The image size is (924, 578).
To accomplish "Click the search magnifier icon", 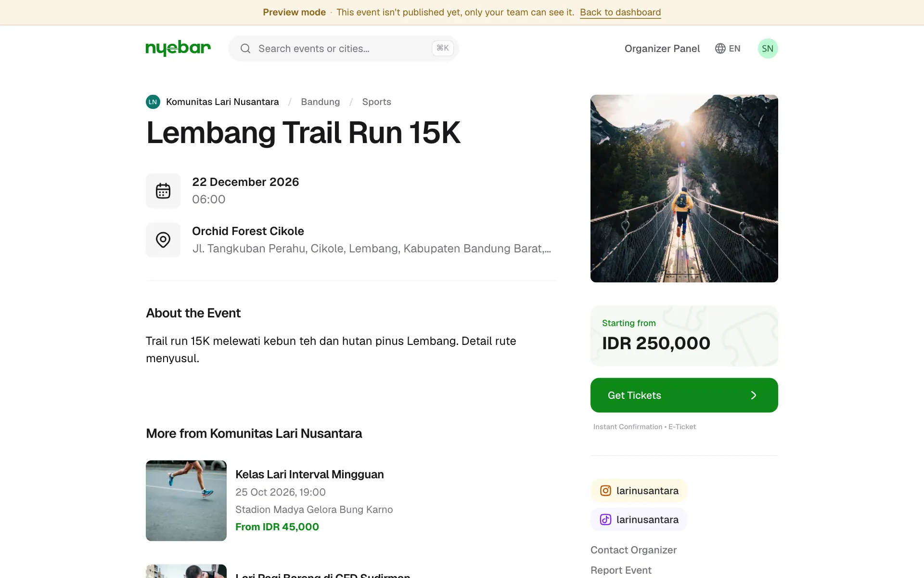I will point(245,49).
